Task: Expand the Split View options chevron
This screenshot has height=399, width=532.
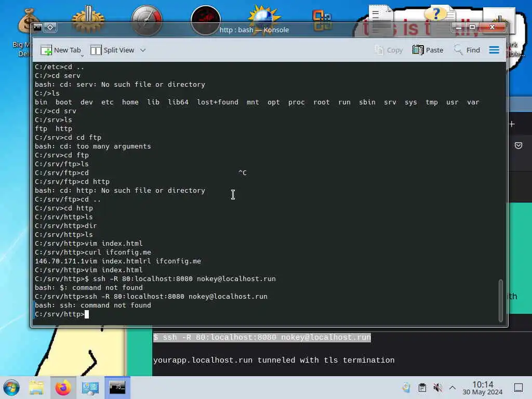Action: click(x=143, y=50)
